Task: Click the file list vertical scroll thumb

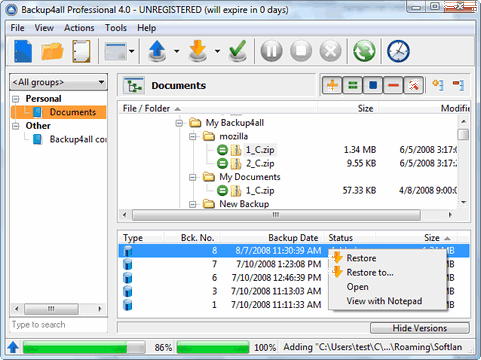Action: pyautogui.click(x=463, y=135)
